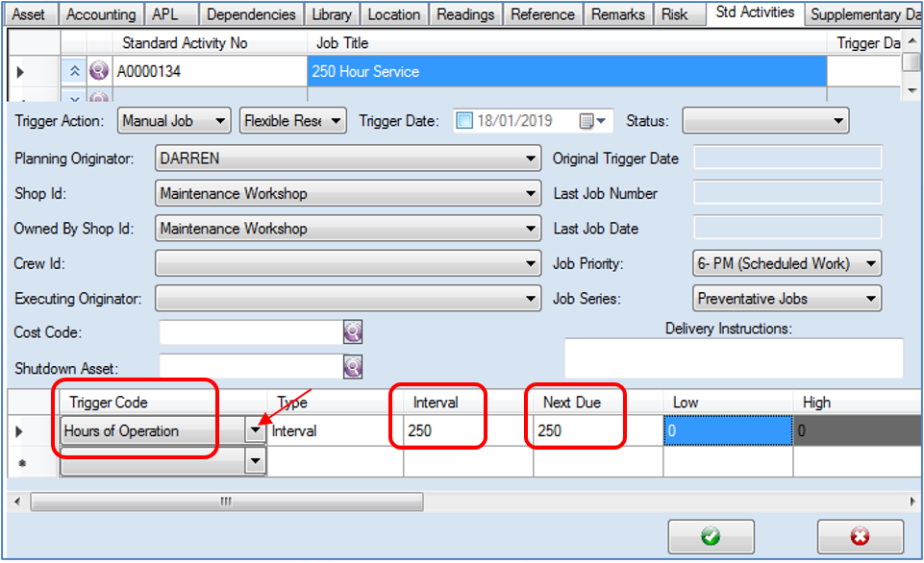
Task: Switch to the Reference tab
Action: coord(542,14)
